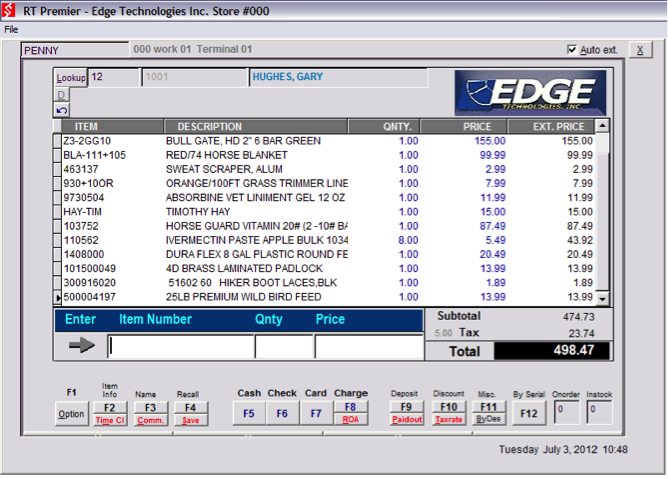Click the small D button under Lookup
The width and height of the screenshot is (668, 479).
pyautogui.click(x=60, y=94)
